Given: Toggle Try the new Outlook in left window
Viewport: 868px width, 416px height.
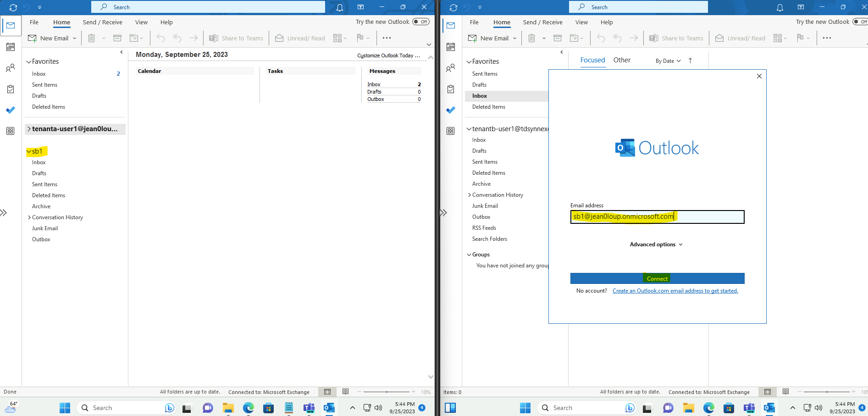Looking at the screenshot, I should click(x=421, y=22).
